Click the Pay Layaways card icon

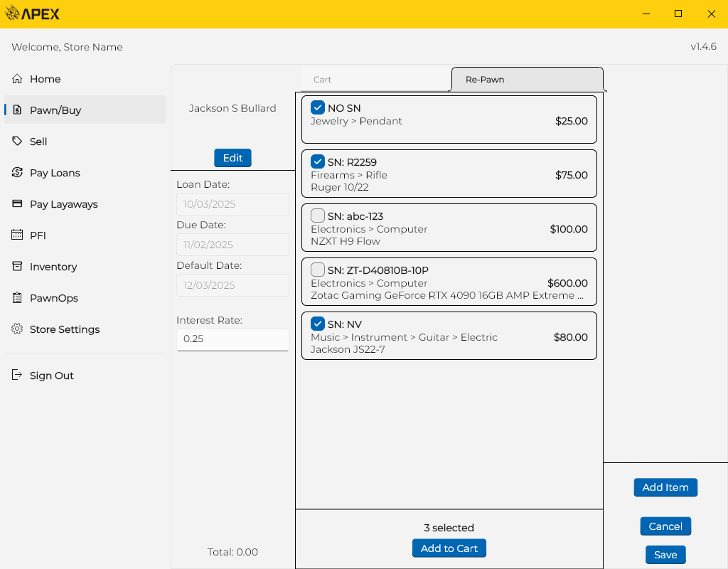tap(17, 204)
